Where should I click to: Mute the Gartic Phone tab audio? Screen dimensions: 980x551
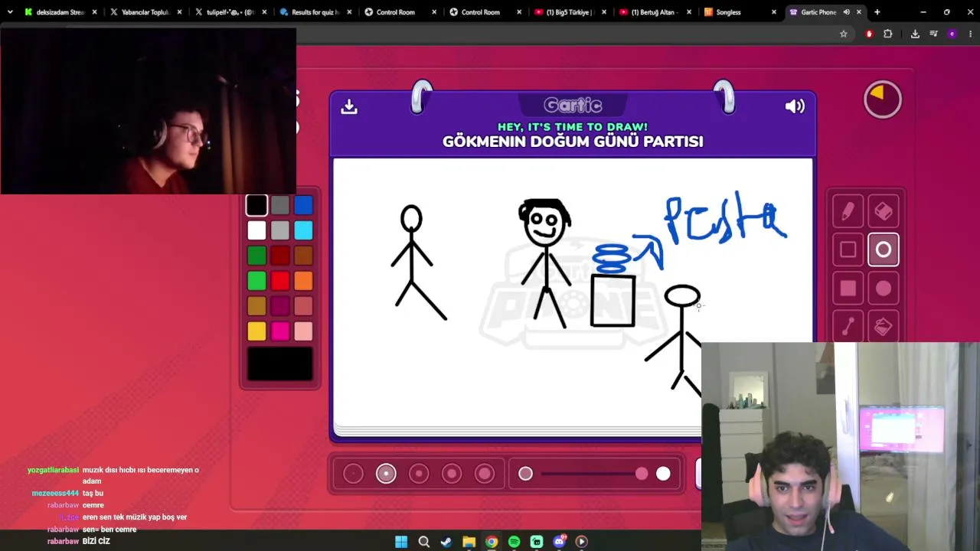point(846,12)
